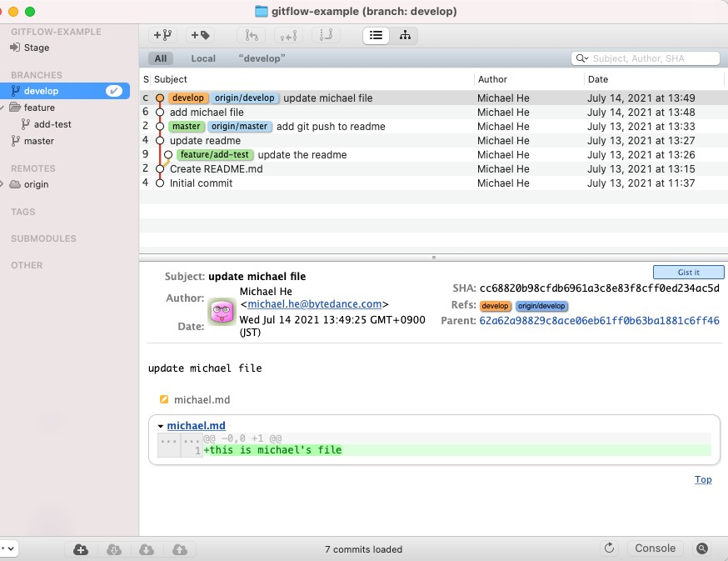Select the master branch in sidebar

38,141
